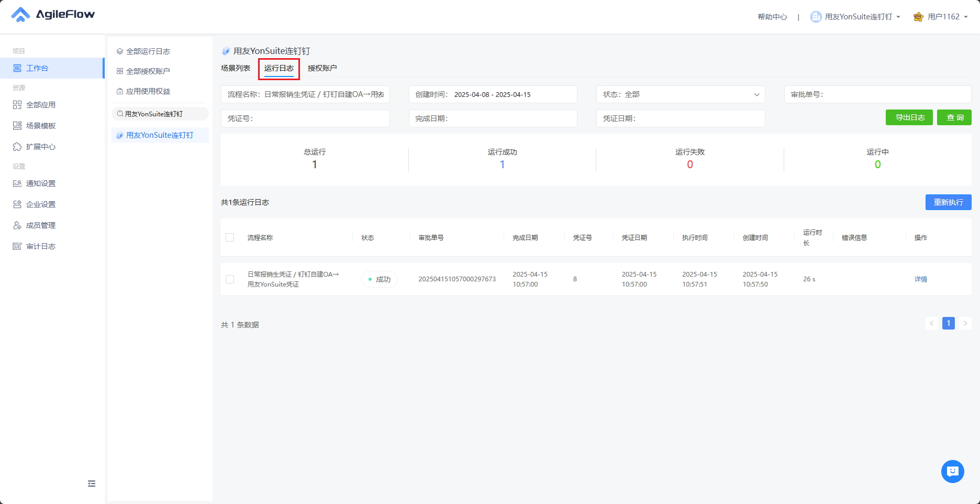Click the search magnifier icon
The image size is (980, 504).
click(x=120, y=114)
